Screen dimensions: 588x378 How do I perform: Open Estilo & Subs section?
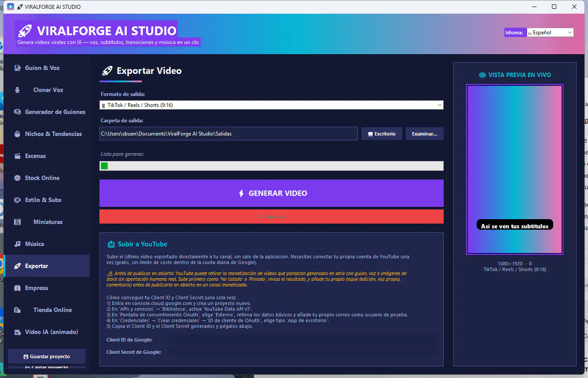click(47, 200)
